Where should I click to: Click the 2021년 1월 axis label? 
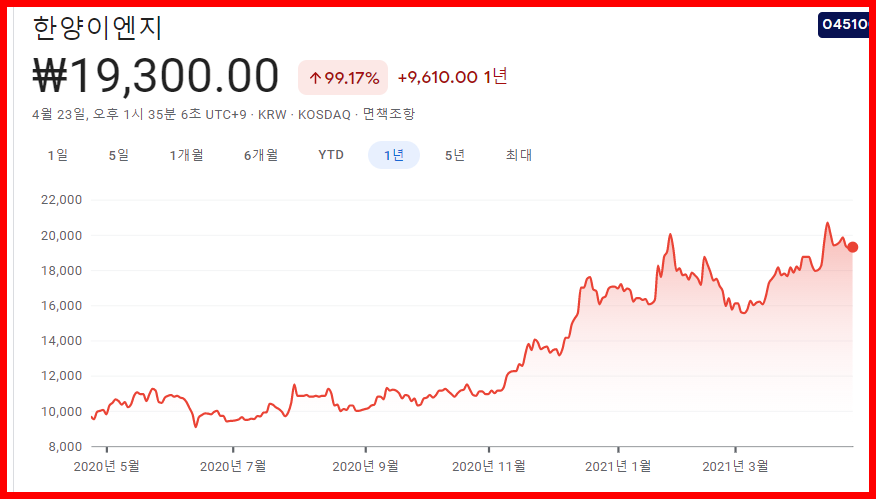point(618,466)
